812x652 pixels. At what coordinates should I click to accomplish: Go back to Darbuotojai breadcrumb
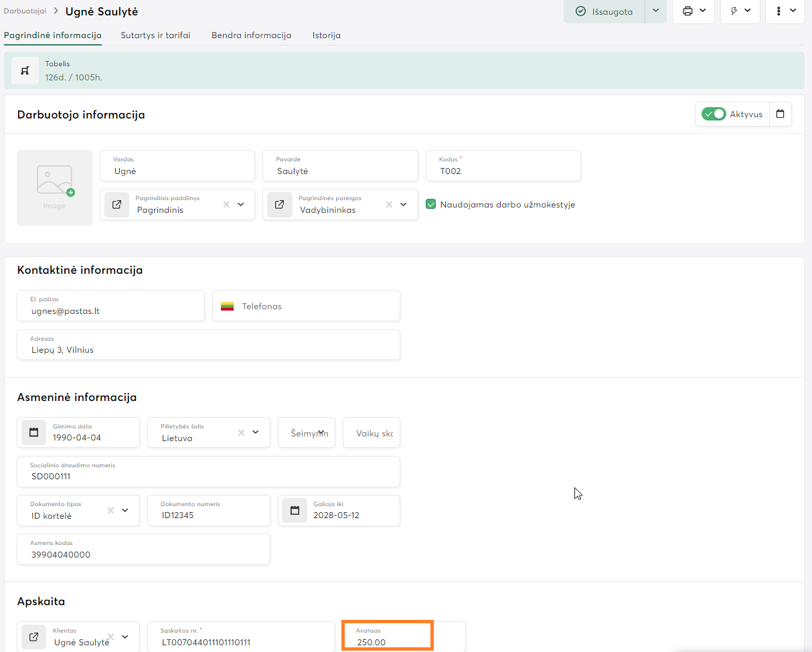(25, 11)
